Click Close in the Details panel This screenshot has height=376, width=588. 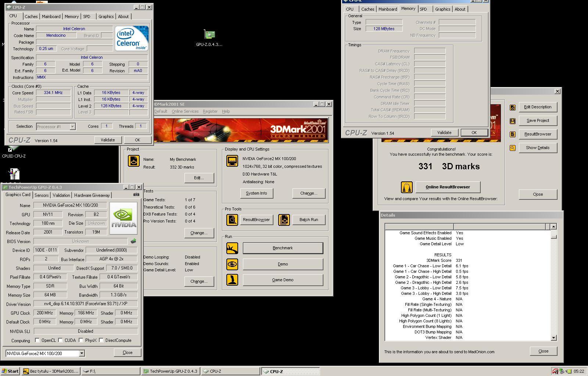[x=544, y=351]
